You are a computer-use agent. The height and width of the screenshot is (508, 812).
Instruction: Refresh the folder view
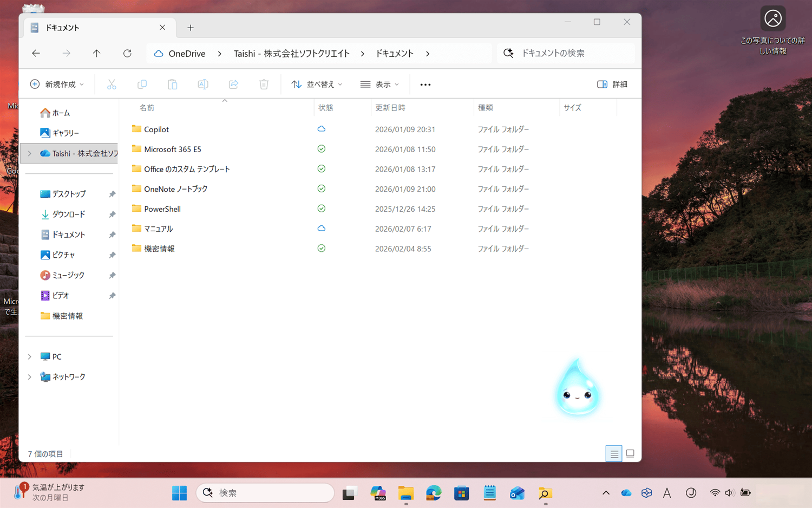click(127, 53)
